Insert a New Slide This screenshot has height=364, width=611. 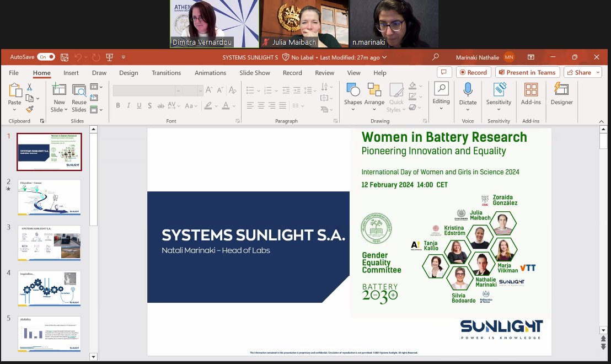click(59, 98)
